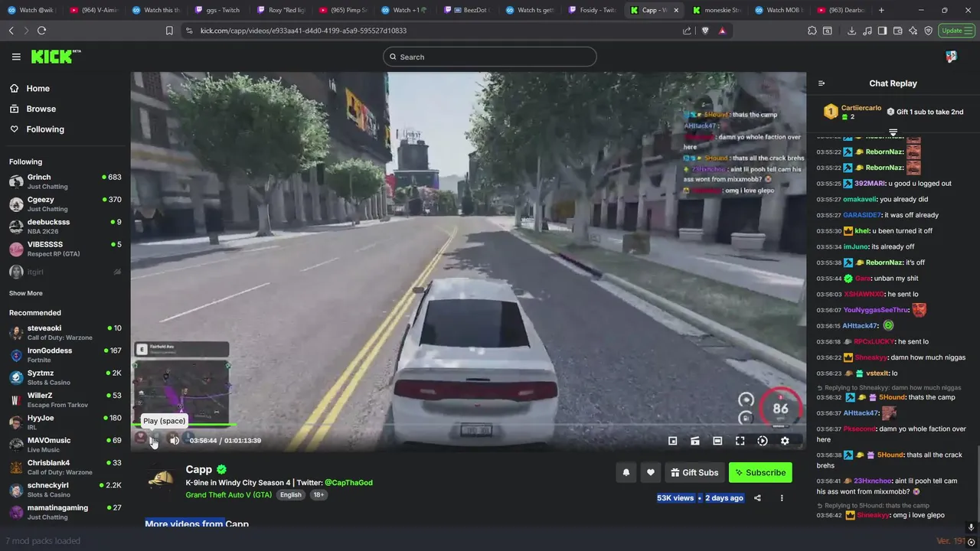The image size is (980, 551).
Task: Click the video progress bar
Action: (x=468, y=425)
